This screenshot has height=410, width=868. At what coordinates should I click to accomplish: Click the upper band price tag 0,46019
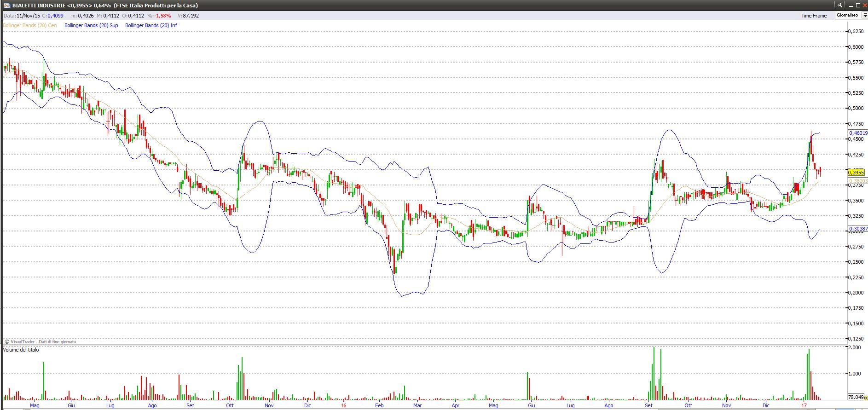[858, 133]
